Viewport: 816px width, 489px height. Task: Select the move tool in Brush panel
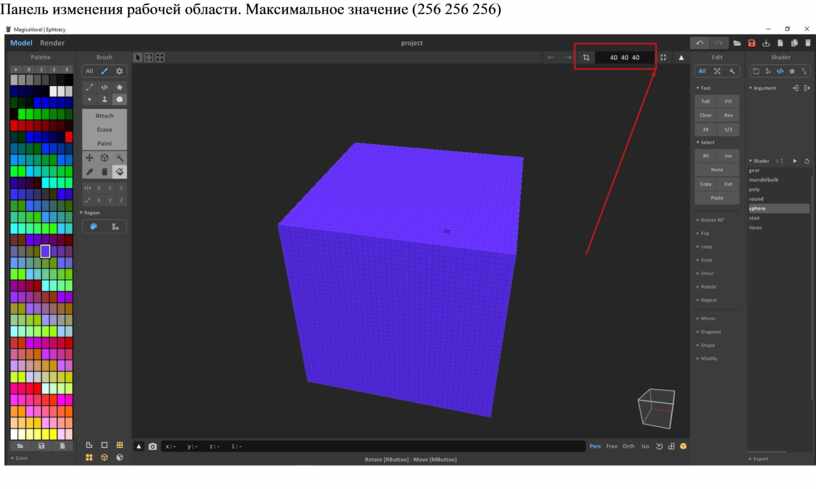[x=89, y=158]
